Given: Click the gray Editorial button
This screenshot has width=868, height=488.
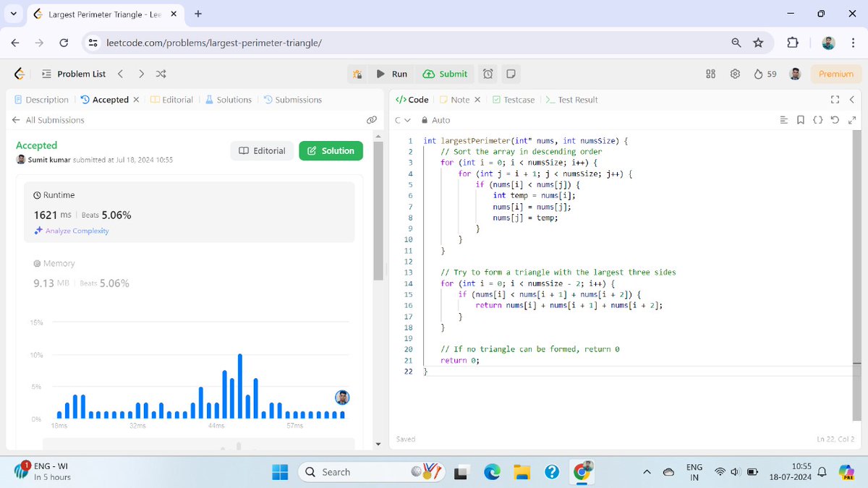Looking at the screenshot, I should click(x=262, y=150).
